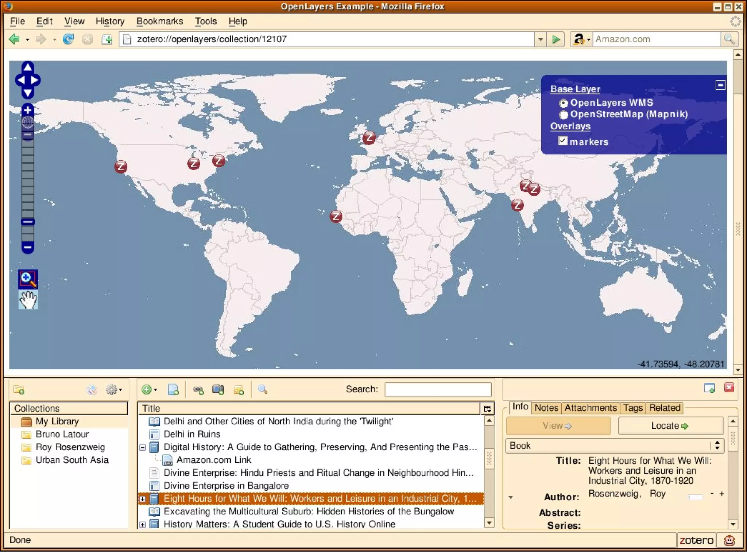Pan the map up with arrow
The width and height of the screenshot is (747, 560).
(x=28, y=67)
